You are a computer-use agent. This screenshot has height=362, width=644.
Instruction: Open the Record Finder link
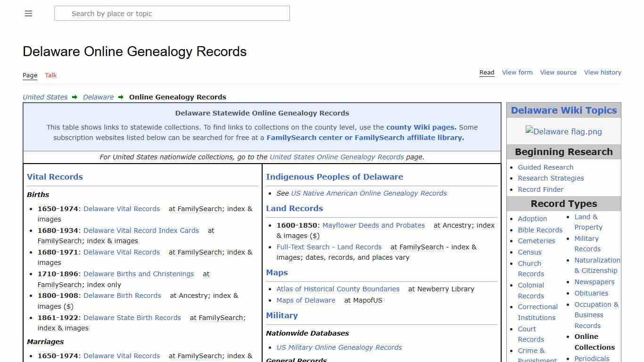pos(540,189)
